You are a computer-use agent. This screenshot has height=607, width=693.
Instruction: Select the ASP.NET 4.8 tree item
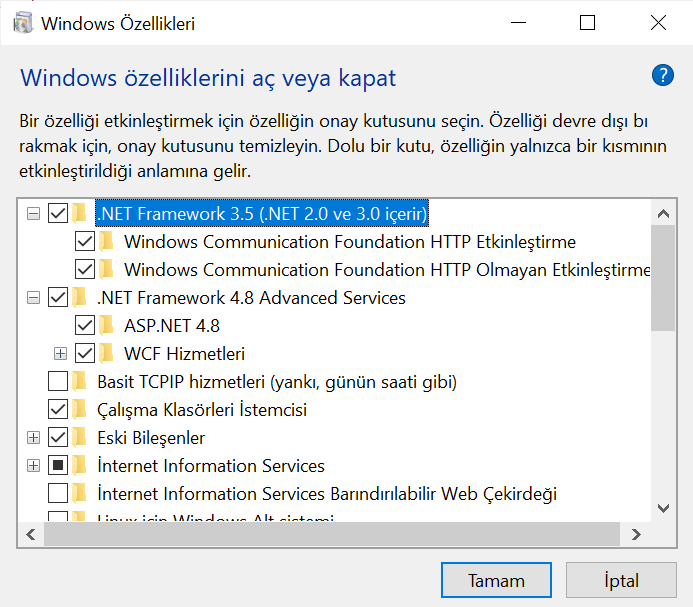click(172, 326)
